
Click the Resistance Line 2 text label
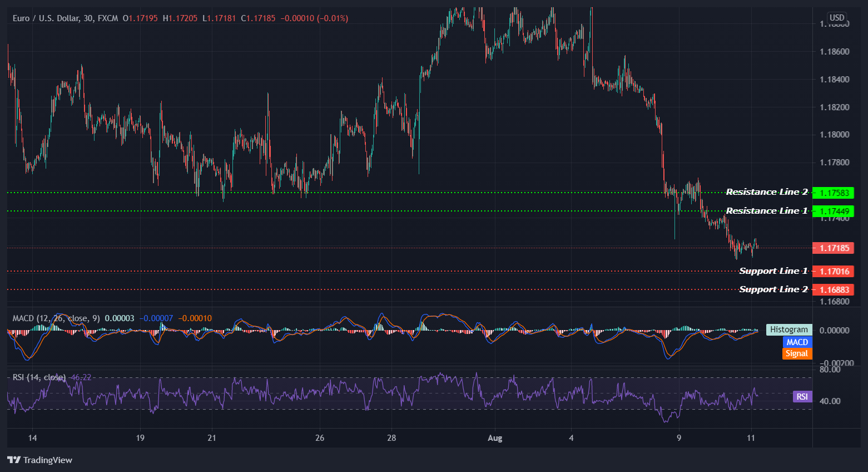pyautogui.click(x=767, y=191)
